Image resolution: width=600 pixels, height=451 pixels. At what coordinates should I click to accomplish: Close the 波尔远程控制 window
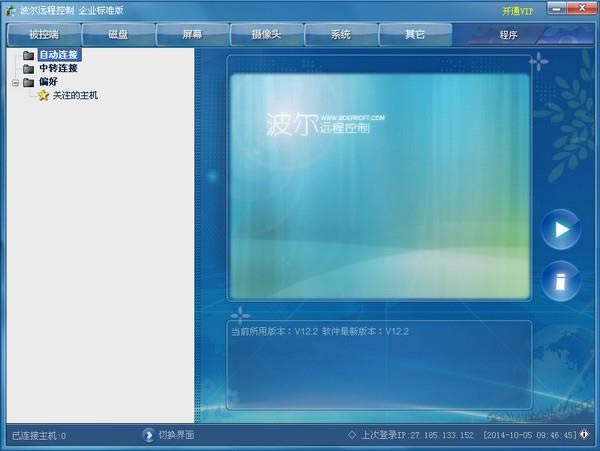pyautogui.click(x=582, y=8)
